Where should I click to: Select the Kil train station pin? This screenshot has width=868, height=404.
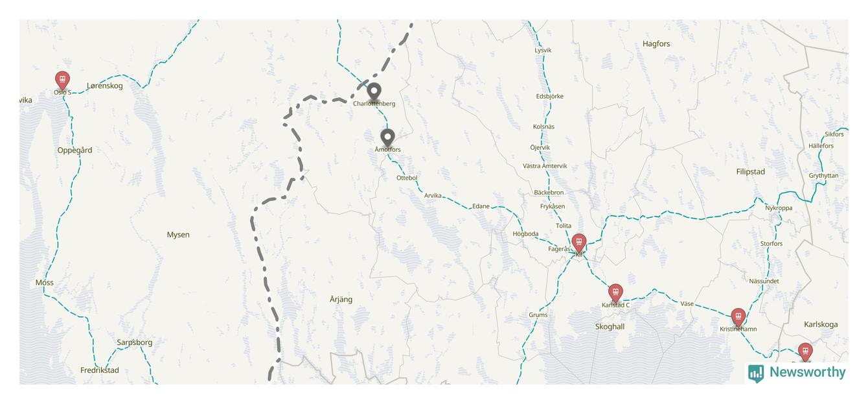579,243
